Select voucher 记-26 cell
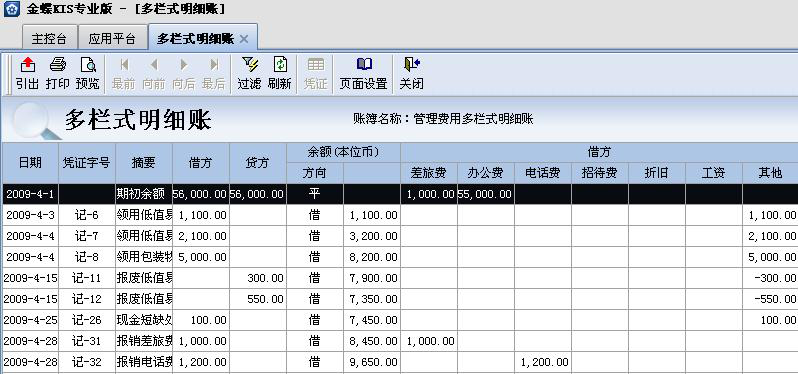The height and width of the screenshot is (374, 798). click(87, 320)
